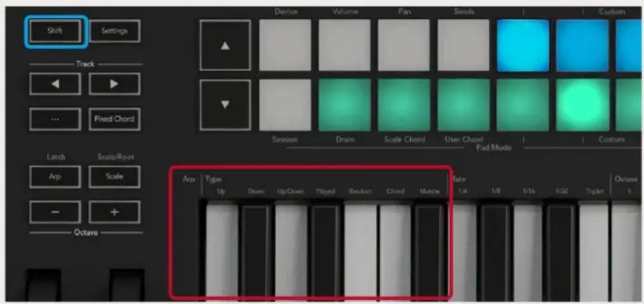Select the Session pad mode pad
Screen dimensions: 644x304
click(285, 105)
